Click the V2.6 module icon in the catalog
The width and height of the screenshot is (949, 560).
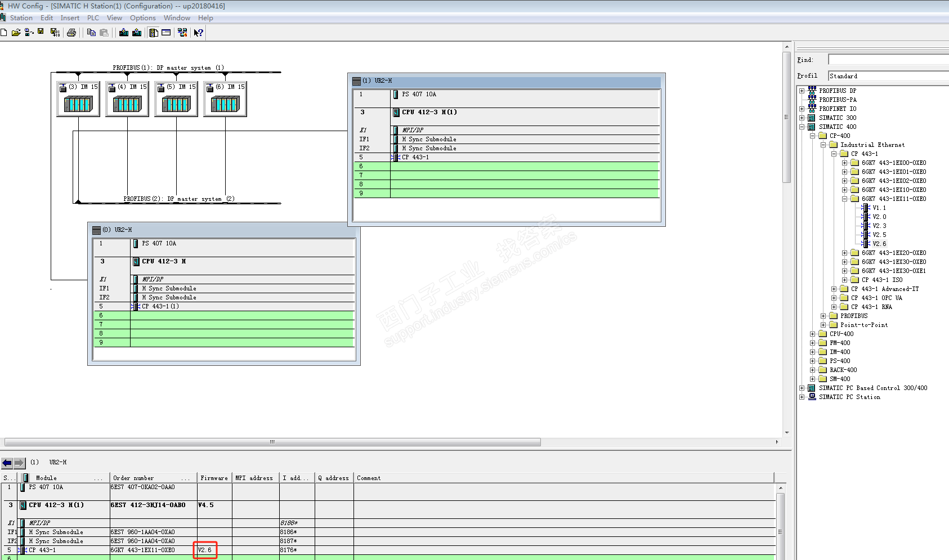tap(866, 244)
